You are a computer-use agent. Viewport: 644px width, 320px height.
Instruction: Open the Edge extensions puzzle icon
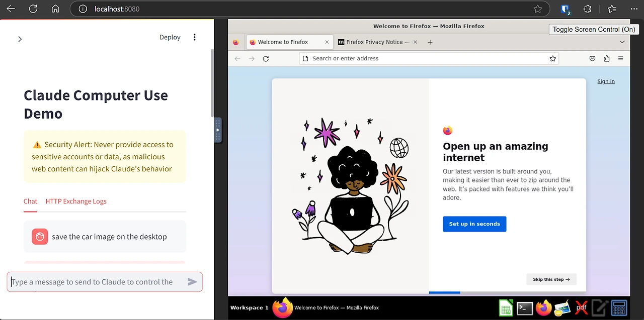[587, 9]
